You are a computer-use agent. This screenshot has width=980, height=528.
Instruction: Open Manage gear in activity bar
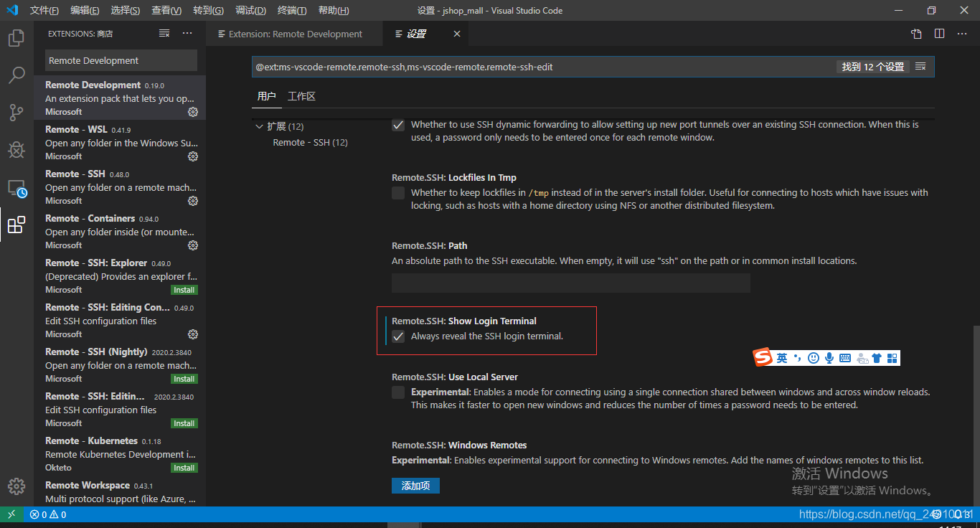pos(16,486)
